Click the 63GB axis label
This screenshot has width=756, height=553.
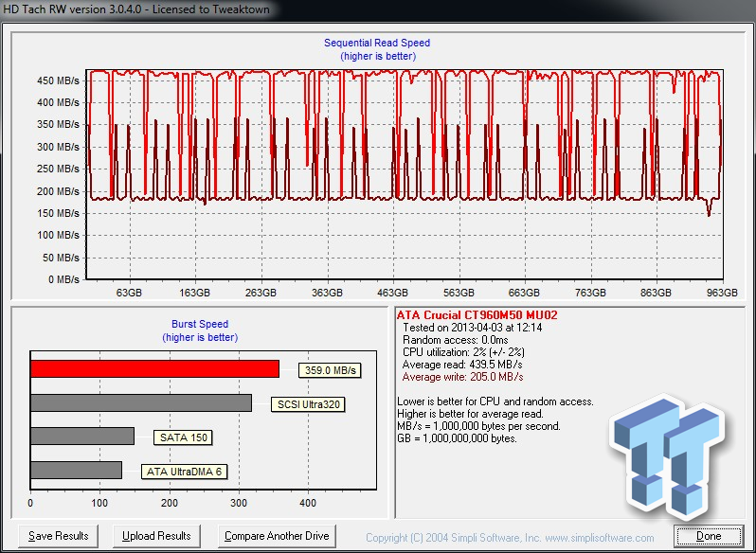coord(129,293)
